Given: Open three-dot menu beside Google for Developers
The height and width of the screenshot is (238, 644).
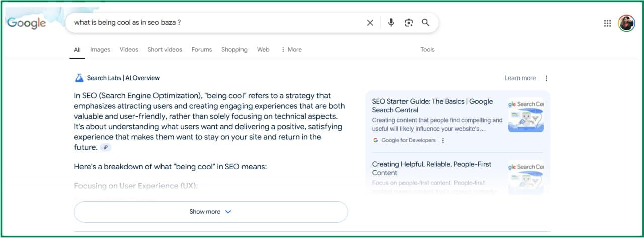Looking at the screenshot, I should click(443, 140).
